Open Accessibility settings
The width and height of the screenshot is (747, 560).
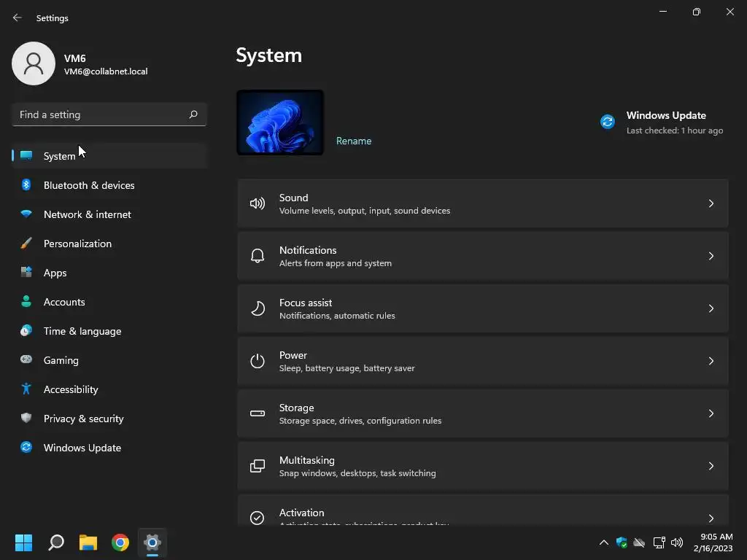click(109, 389)
